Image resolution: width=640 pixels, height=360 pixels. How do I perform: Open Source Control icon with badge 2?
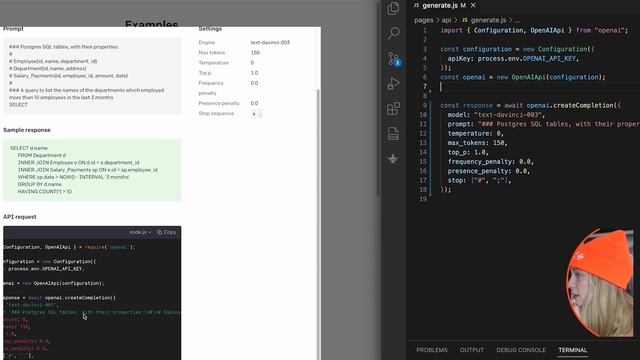[x=394, y=59]
